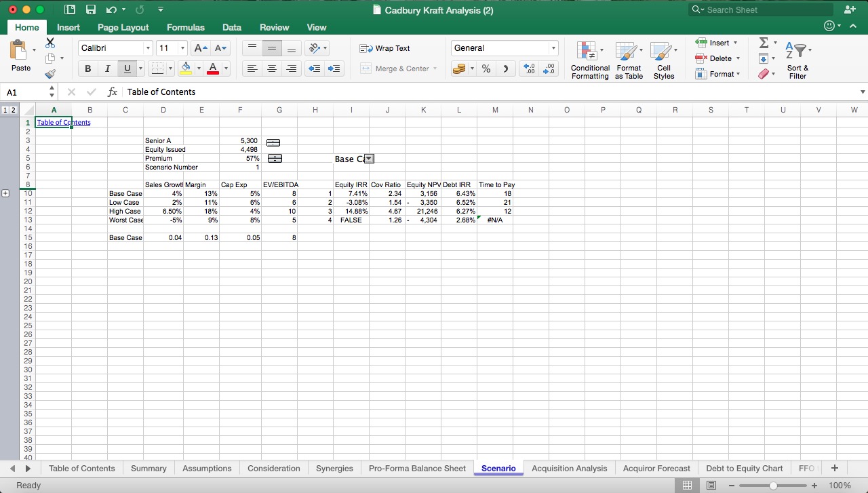The height and width of the screenshot is (493, 868).
Task: Click the Clear eraser icon
Action: pos(764,74)
